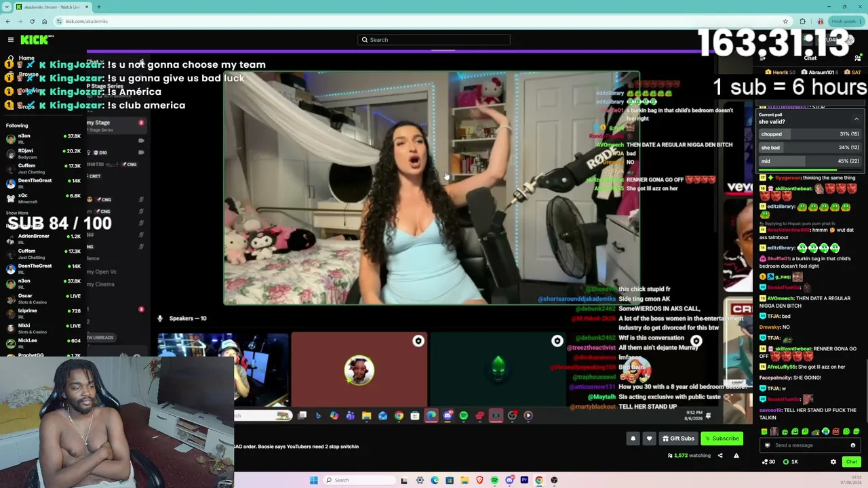Image resolution: width=868 pixels, height=488 pixels.
Task: Send message with Chat button
Action: coord(851,462)
